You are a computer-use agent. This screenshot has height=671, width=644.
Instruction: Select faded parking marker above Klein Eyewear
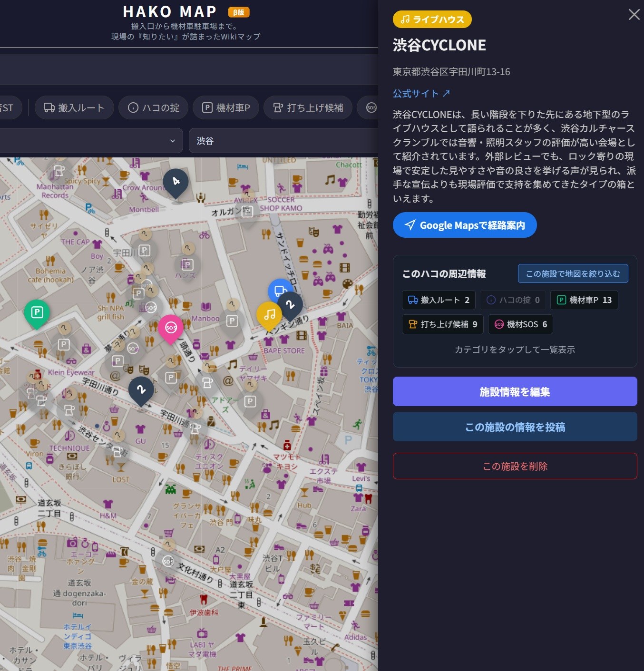point(64,344)
